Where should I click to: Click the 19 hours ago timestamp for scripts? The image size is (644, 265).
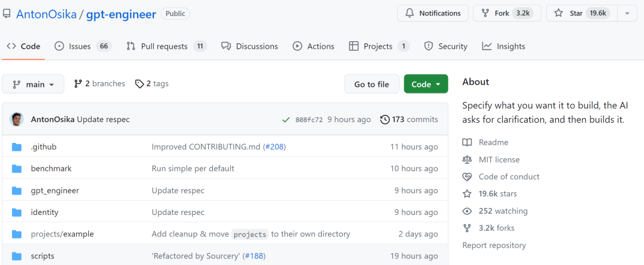(414, 256)
